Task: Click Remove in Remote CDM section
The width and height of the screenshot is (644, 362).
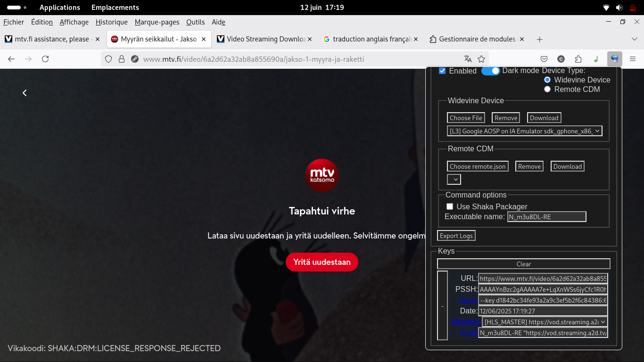Action: [x=529, y=166]
